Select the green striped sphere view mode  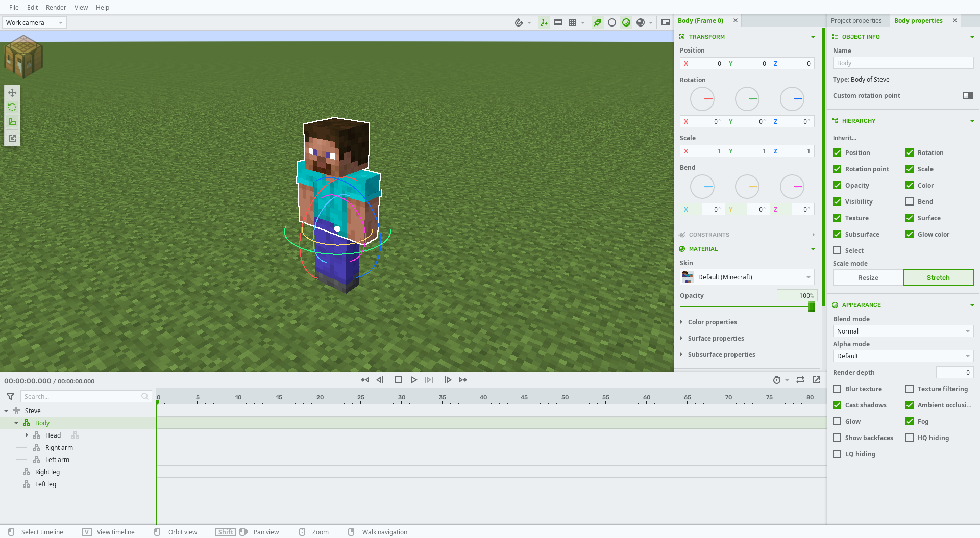click(626, 22)
